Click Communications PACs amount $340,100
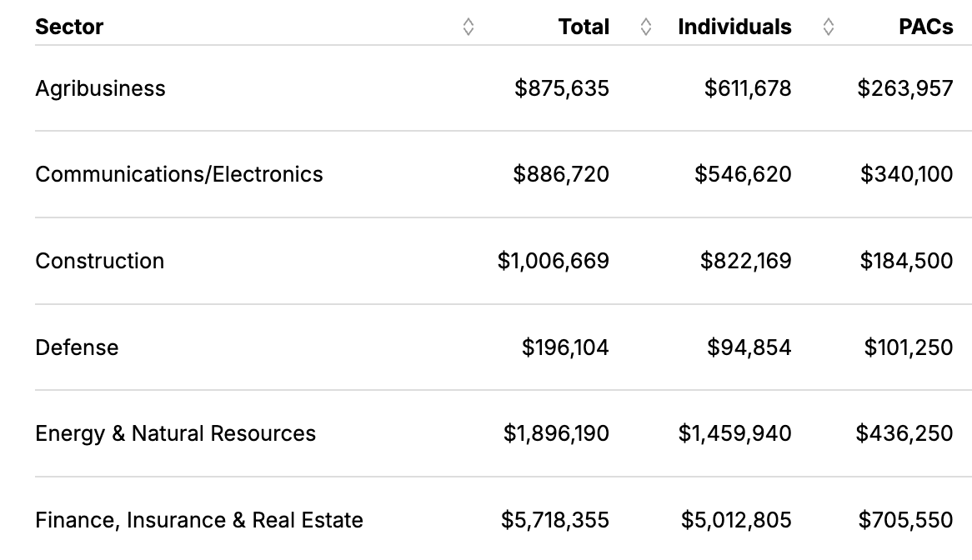972x560 pixels. [906, 174]
